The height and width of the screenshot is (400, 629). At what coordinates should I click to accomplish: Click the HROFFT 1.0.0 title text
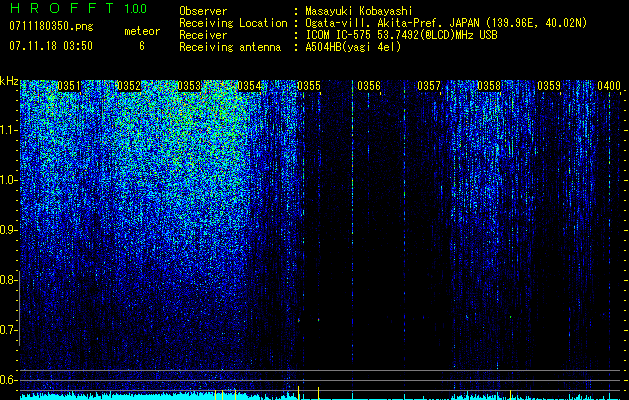79,8
